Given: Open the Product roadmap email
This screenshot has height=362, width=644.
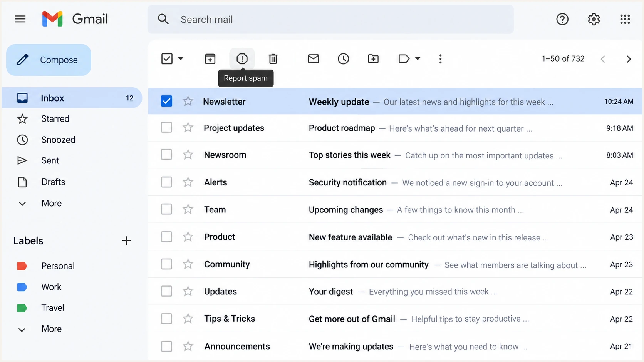Looking at the screenshot, I should [395, 128].
